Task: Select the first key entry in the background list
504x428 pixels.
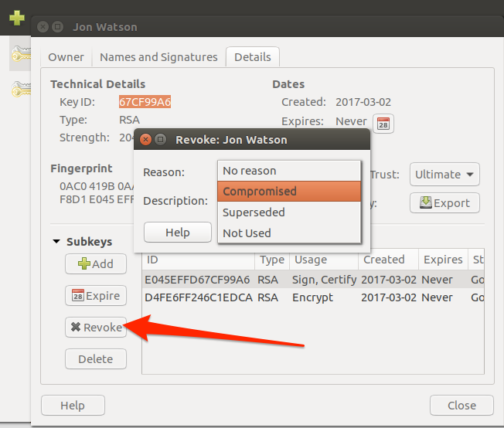Action: pyautogui.click(x=21, y=53)
